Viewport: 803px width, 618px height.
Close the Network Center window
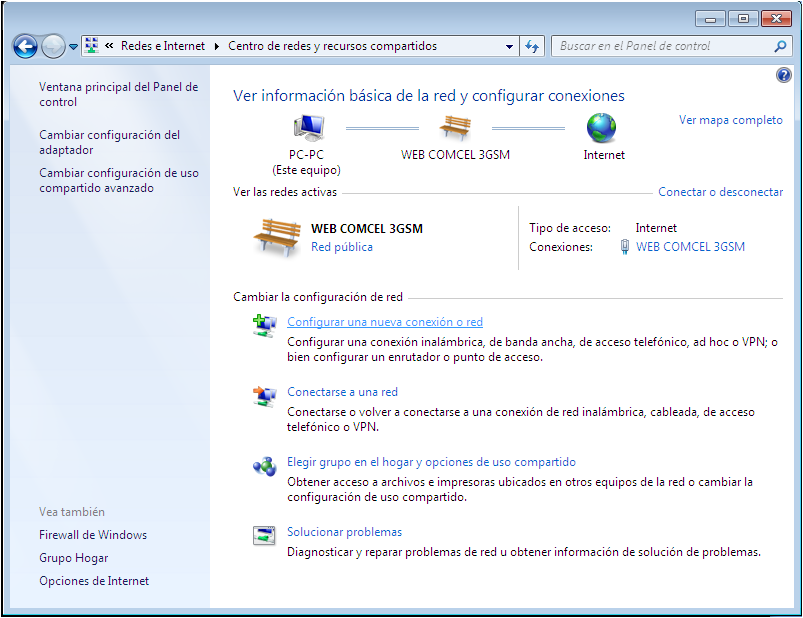pyautogui.click(x=776, y=19)
